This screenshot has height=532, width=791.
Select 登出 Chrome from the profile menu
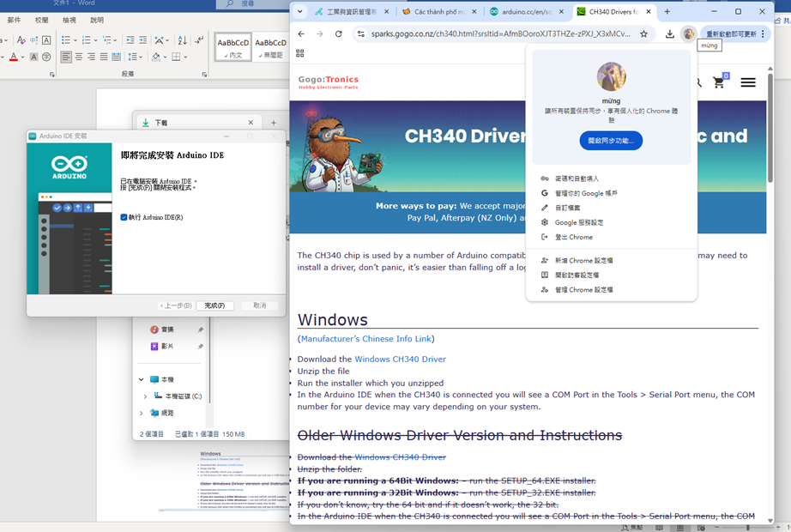point(573,237)
